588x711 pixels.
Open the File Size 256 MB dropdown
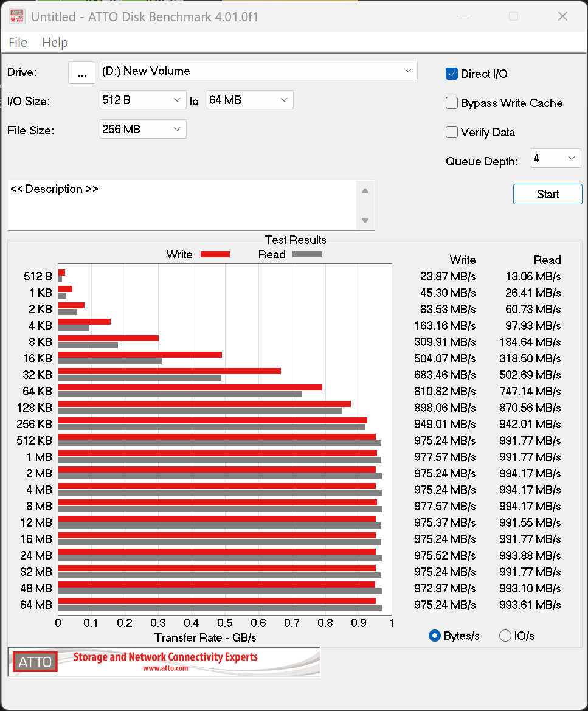(x=143, y=129)
